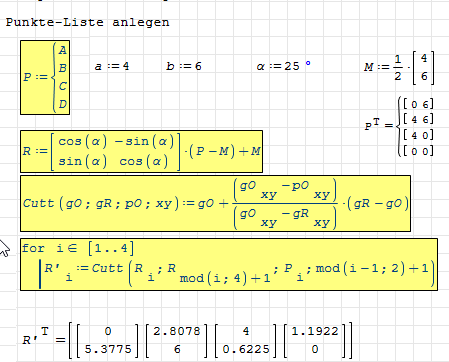Select the Cutt function definition region

215,203
